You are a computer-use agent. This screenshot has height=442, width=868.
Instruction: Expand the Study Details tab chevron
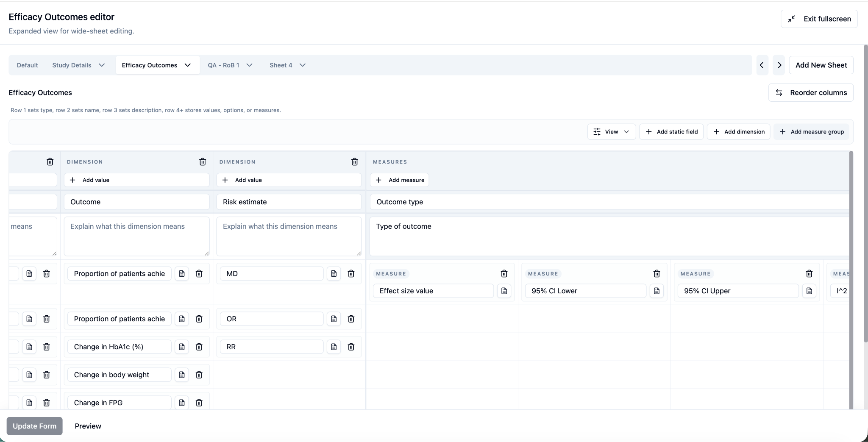click(x=102, y=65)
